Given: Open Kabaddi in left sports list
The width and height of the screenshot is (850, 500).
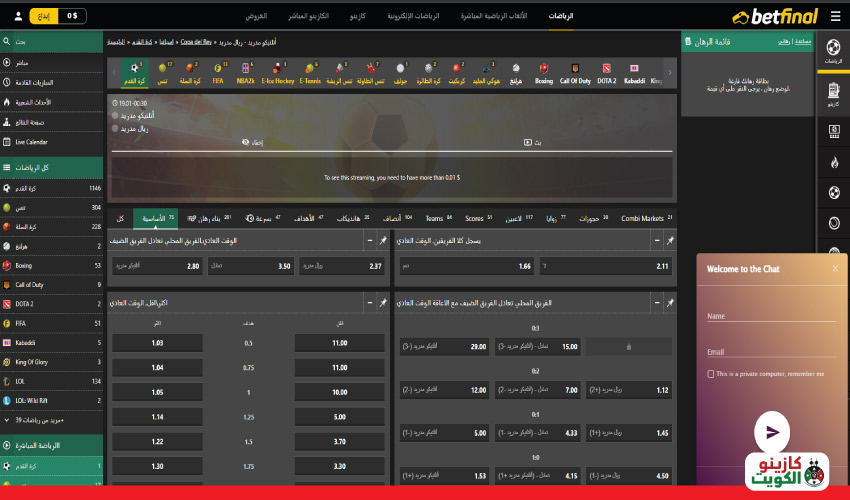Looking at the screenshot, I should pyautogui.click(x=51, y=343).
